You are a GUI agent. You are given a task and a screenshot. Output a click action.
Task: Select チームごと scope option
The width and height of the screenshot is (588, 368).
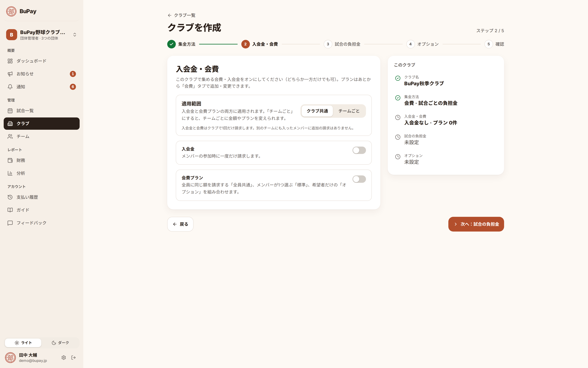pos(349,111)
